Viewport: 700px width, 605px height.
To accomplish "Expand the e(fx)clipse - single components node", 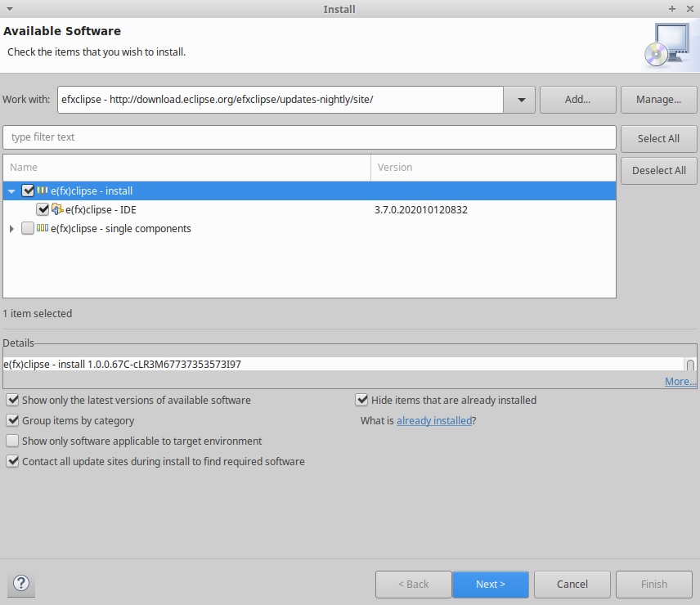I will pos(11,229).
